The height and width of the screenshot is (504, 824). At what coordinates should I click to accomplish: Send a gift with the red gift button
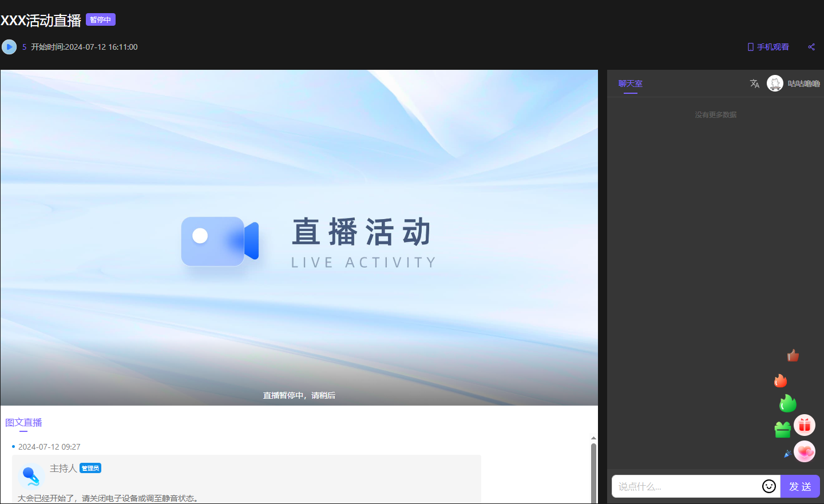click(x=804, y=425)
